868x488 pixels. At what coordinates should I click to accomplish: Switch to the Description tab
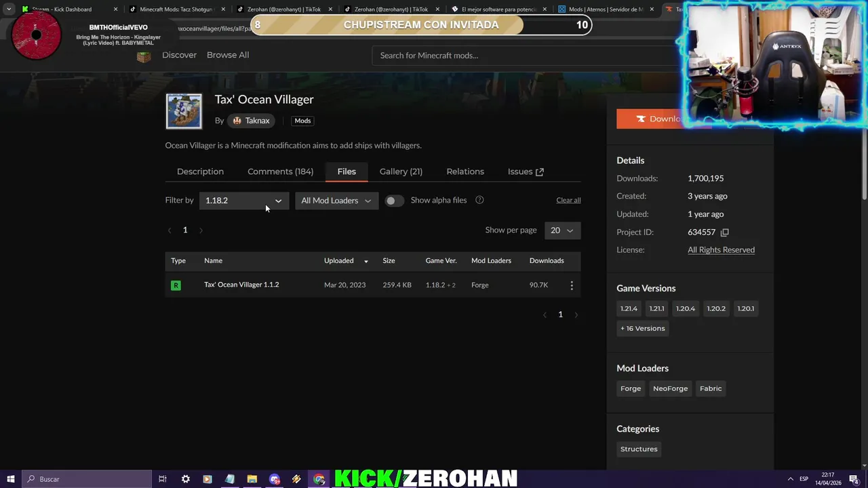(x=200, y=171)
